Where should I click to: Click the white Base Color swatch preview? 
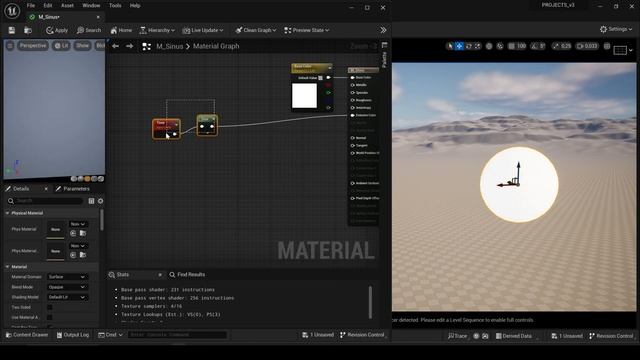(x=304, y=96)
